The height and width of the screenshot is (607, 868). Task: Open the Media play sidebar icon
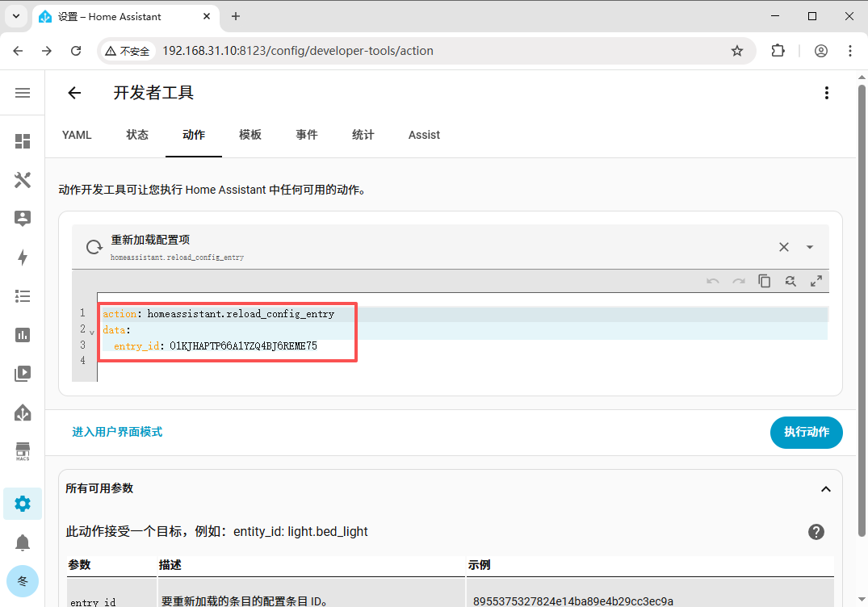23,374
